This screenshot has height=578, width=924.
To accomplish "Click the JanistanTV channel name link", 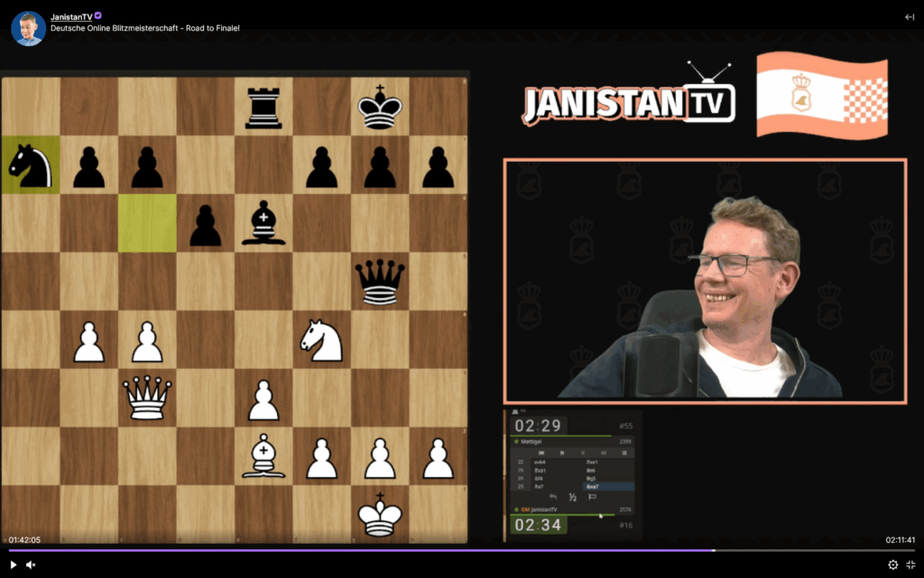I will [70, 16].
